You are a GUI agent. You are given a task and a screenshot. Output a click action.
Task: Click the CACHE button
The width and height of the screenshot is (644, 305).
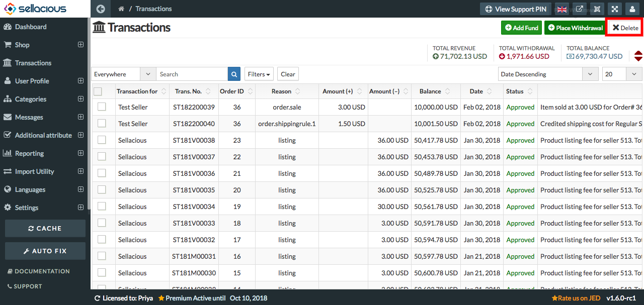click(x=45, y=228)
